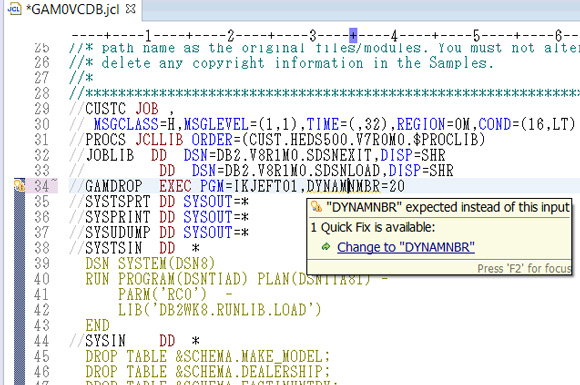Click the END statement on line 43
Screen dimensions: 580x385
click(x=97, y=326)
